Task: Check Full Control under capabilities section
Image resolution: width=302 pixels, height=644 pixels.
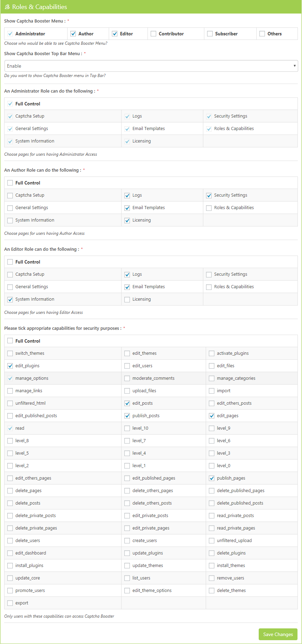Action: [10, 341]
